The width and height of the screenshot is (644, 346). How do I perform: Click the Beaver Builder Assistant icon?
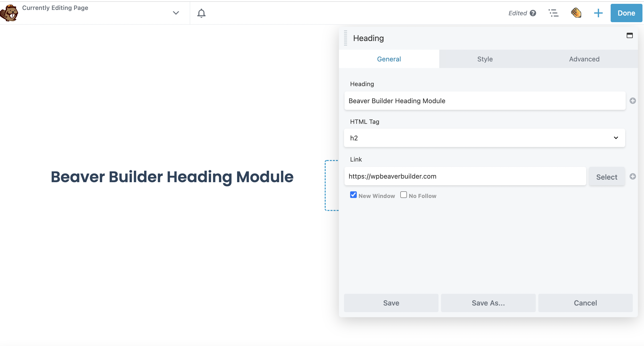[576, 13]
